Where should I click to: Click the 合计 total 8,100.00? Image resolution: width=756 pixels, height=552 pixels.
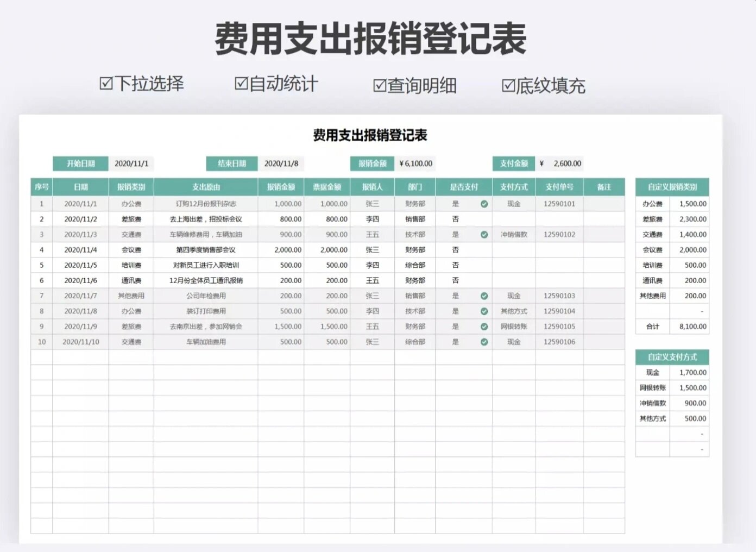pos(690,327)
